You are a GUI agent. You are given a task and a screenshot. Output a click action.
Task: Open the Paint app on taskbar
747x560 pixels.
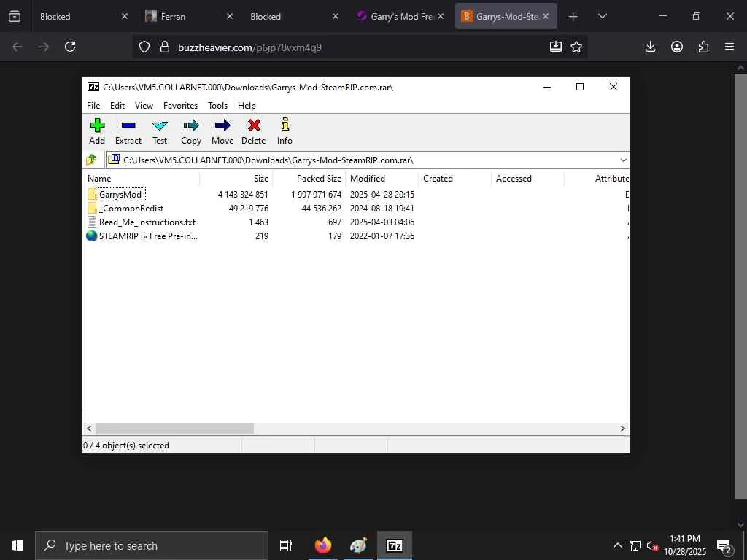[x=359, y=545]
